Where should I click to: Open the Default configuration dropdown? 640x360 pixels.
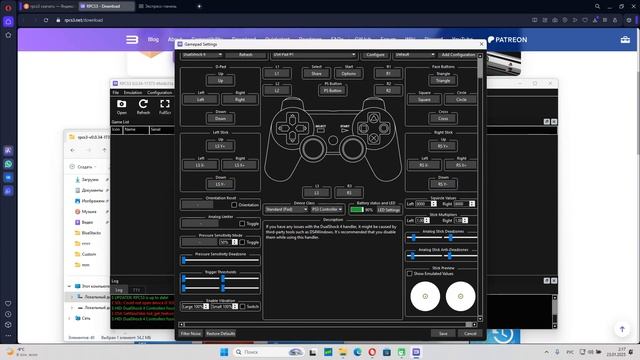point(414,54)
